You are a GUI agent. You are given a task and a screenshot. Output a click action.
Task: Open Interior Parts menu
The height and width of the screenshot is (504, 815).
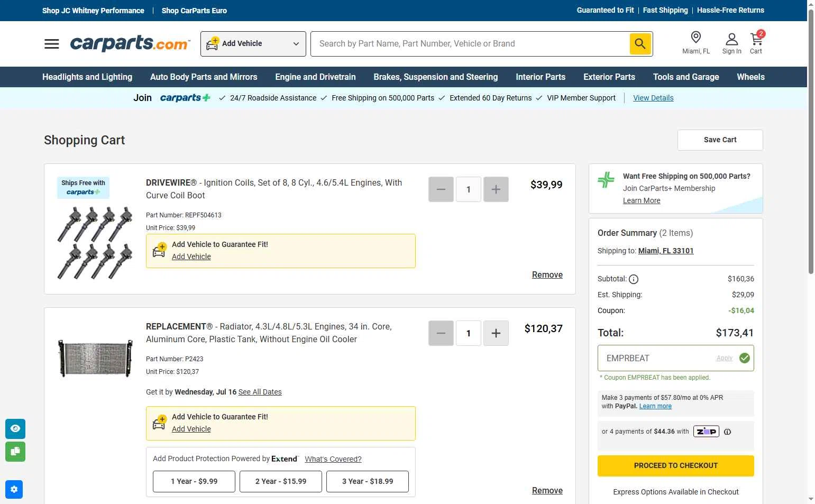541,77
